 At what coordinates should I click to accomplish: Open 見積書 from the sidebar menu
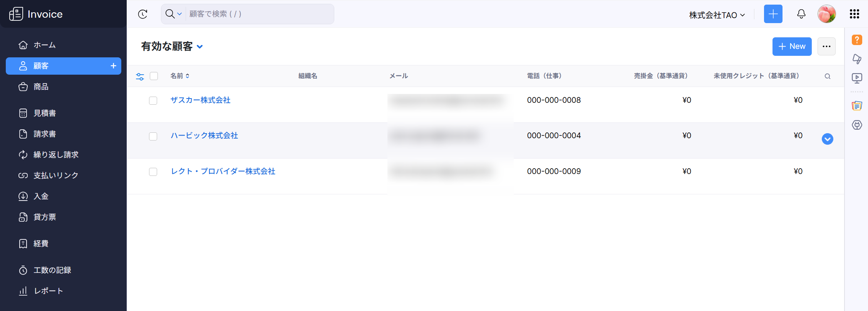(x=45, y=113)
